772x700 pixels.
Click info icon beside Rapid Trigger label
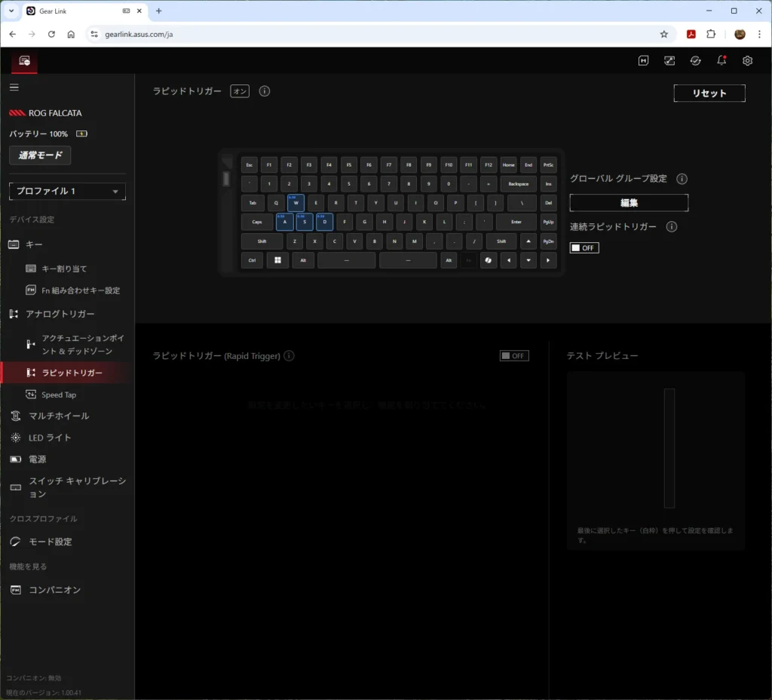pyautogui.click(x=289, y=356)
